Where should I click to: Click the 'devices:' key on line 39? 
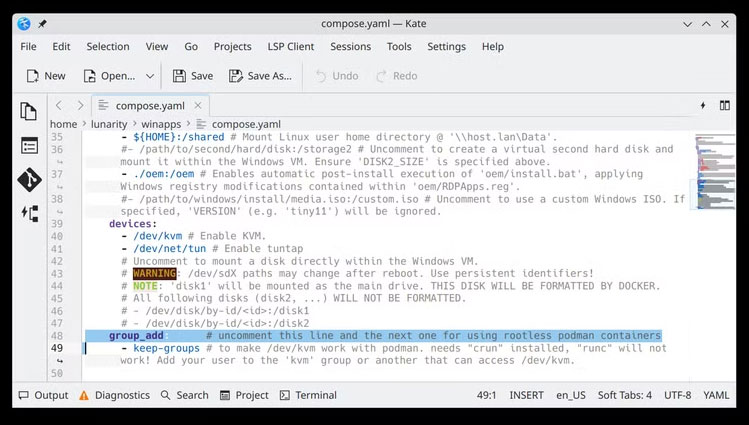(x=133, y=223)
